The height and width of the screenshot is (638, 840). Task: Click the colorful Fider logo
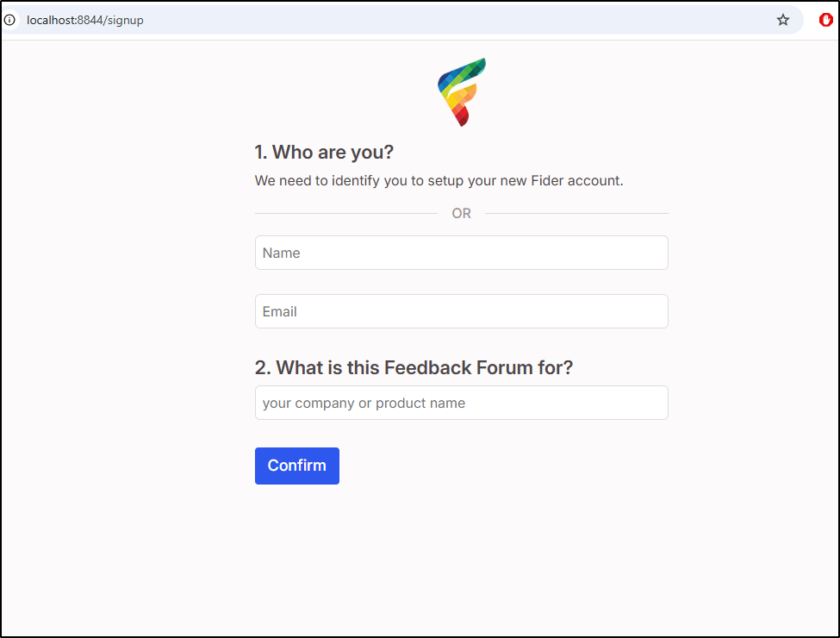461,92
